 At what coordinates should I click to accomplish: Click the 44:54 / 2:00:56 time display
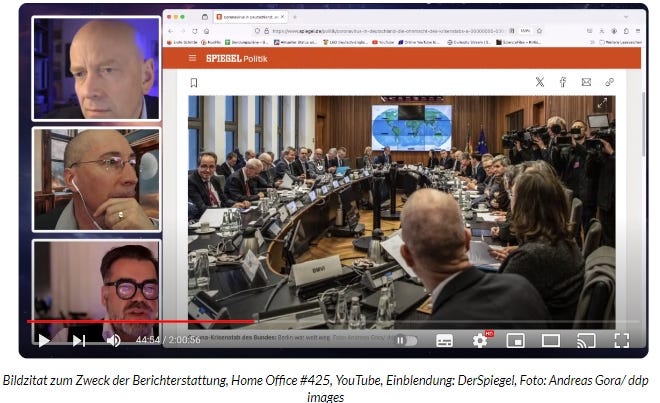pos(168,340)
